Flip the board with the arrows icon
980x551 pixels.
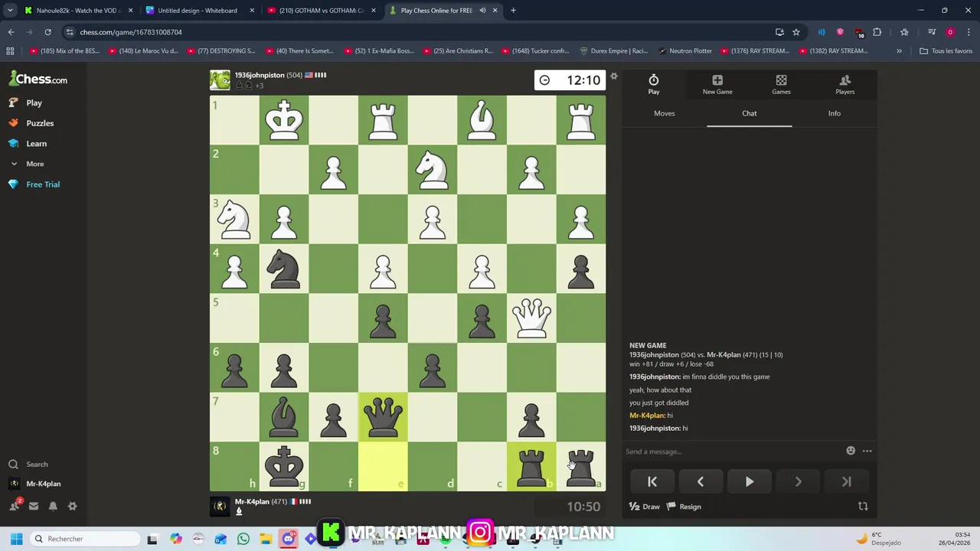863,507
